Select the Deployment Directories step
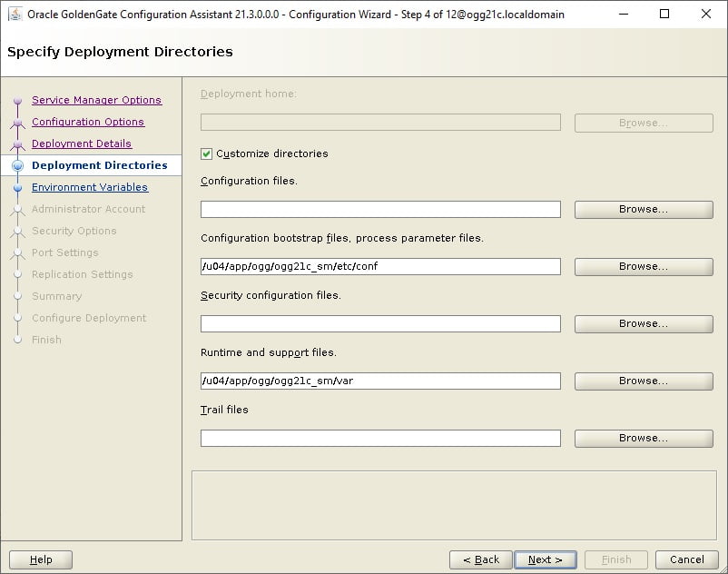Viewport: 728px width, 574px height. point(99,165)
